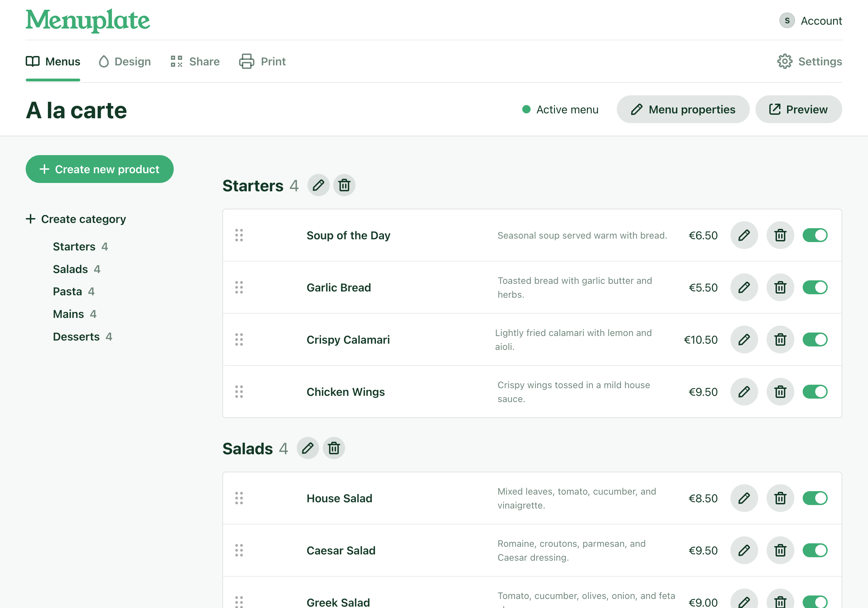Toggle Crispy Calamari availability off
Image resolution: width=868 pixels, height=608 pixels.
(x=815, y=340)
